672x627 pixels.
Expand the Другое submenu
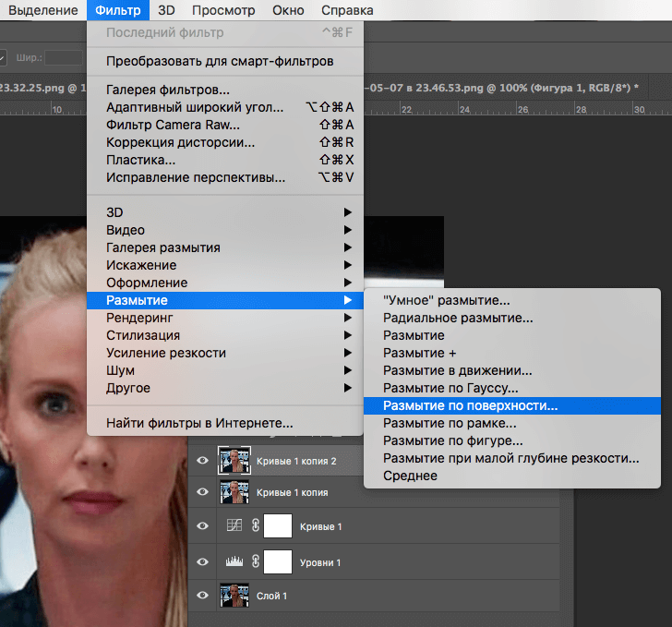click(x=225, y=388)
